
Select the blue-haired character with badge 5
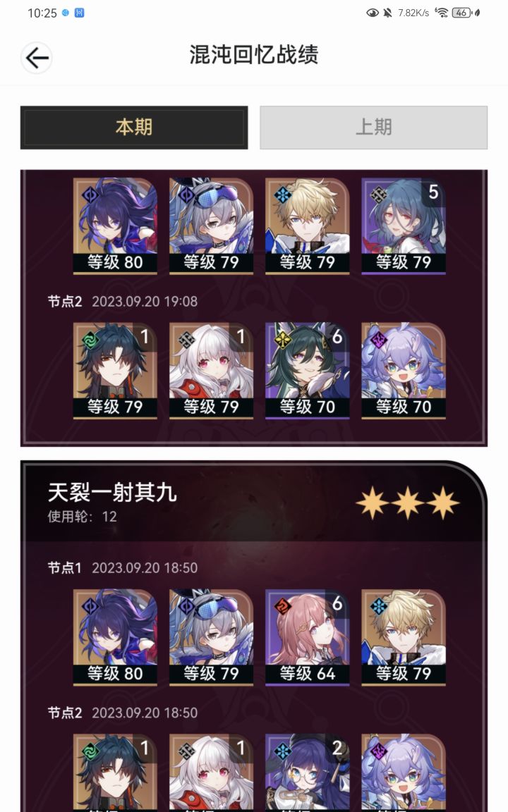pyautogui.click(x=404, y=226)
